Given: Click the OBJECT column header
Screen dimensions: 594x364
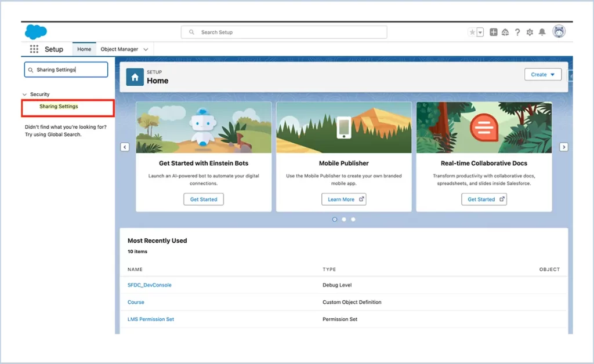Looking at the screenshot, I should tap(549, 270).
